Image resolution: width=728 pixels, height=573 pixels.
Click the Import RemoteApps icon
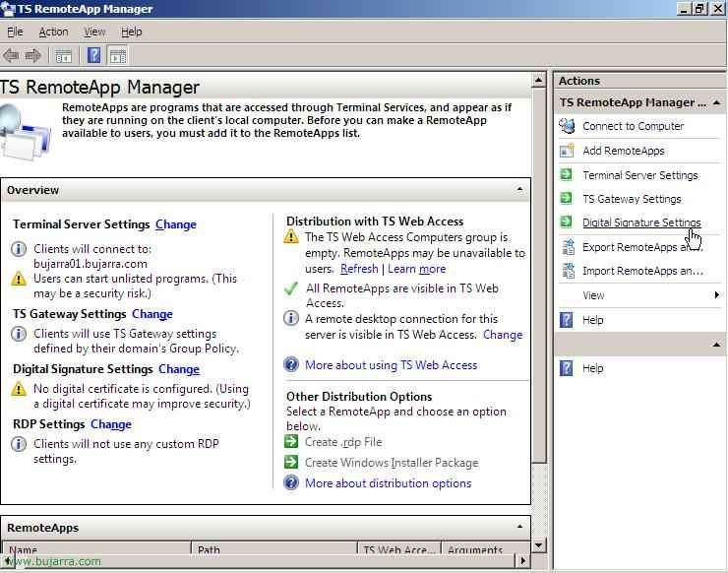click(567, 271)
